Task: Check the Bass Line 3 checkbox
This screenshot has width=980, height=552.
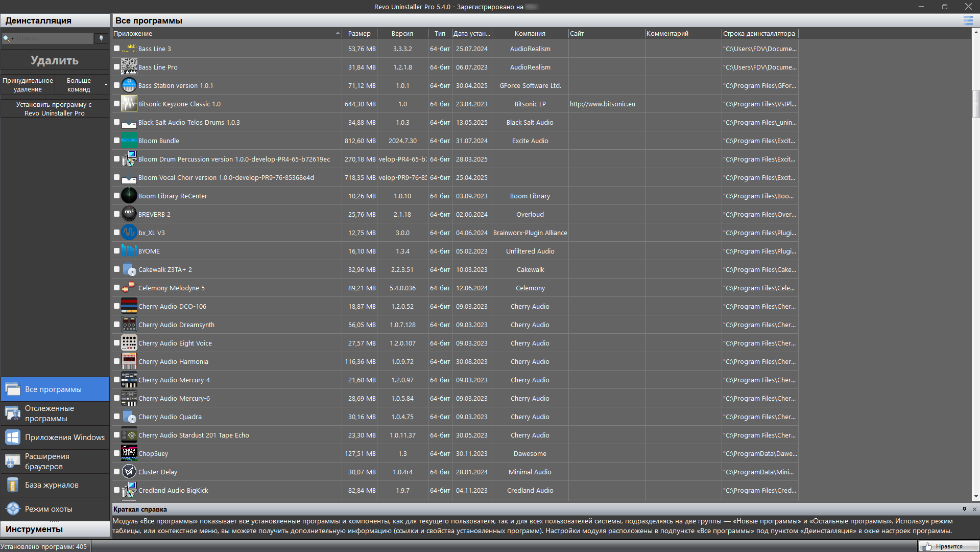Action: [117, 49]
